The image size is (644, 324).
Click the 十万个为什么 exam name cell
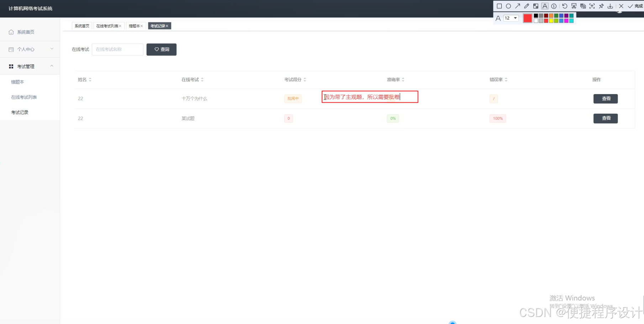click(194, 98)
